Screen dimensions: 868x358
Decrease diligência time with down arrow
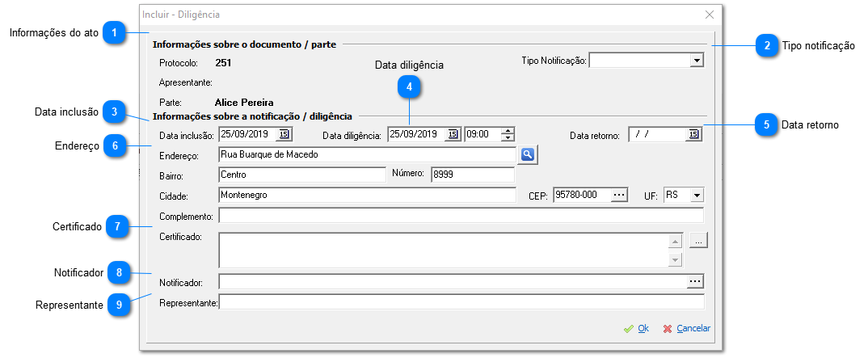coord(507,138)
